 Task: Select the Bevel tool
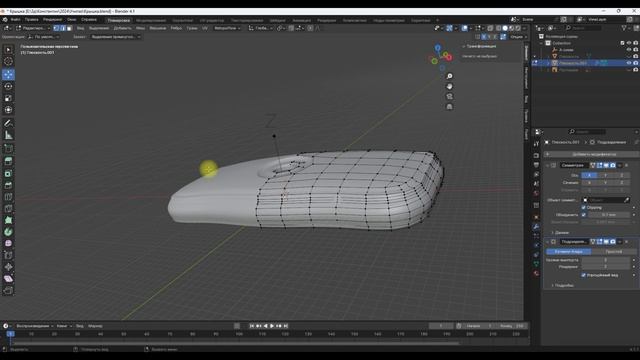8,185
